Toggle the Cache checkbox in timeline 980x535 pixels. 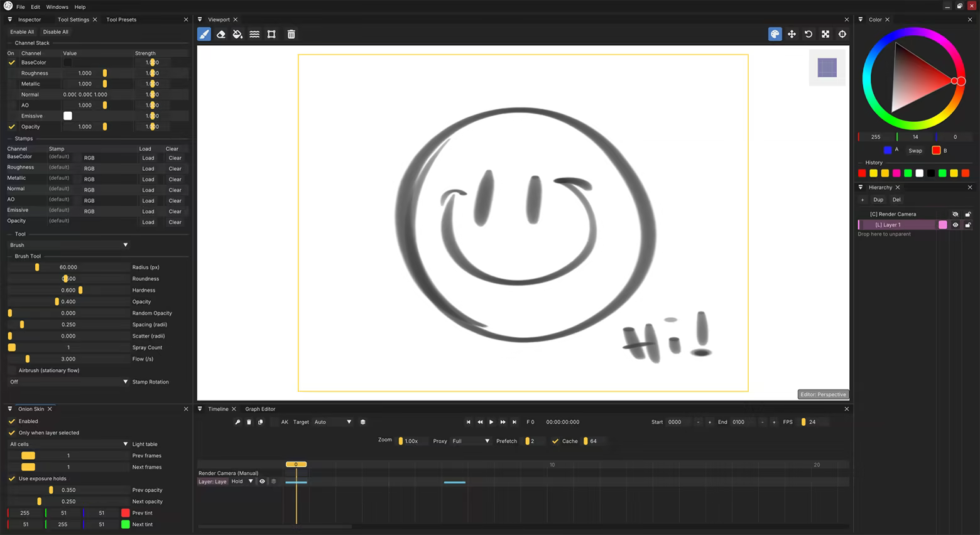coord(555,441)
